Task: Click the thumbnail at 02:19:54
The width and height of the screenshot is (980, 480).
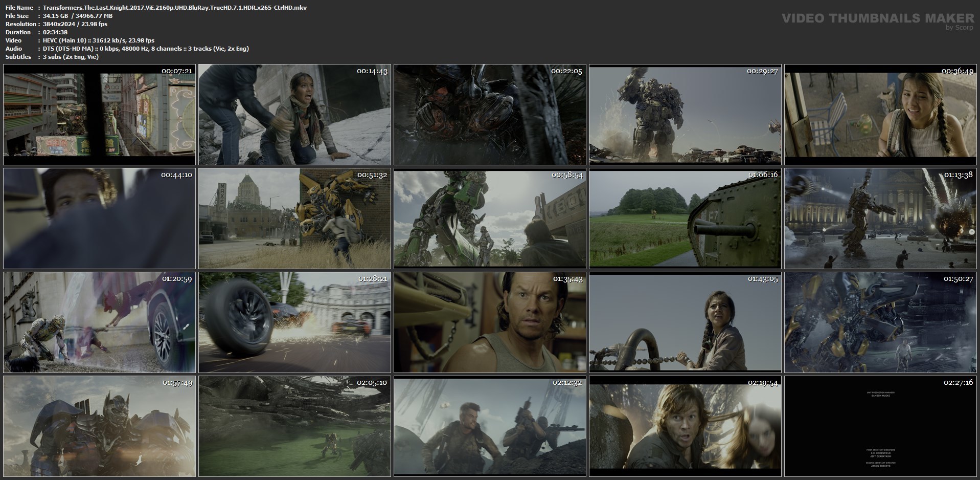Action: pyautogui.click(x=685, y=426)
